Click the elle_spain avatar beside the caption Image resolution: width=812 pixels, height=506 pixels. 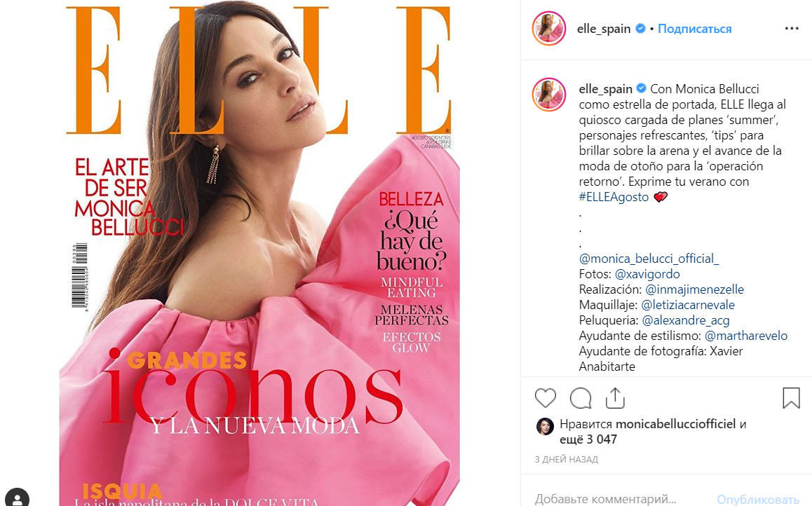pos(549,95)
